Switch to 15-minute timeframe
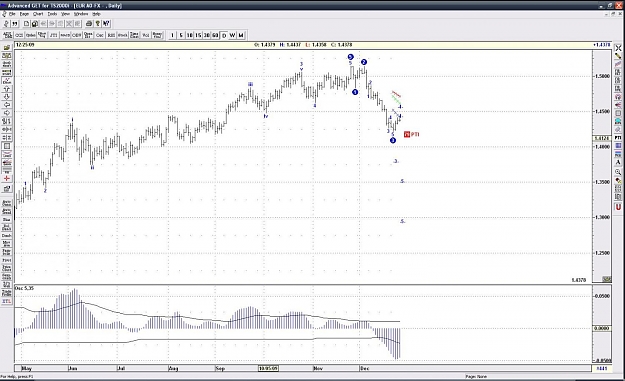Viewport: 625px width, 381px height. (198, 35)
